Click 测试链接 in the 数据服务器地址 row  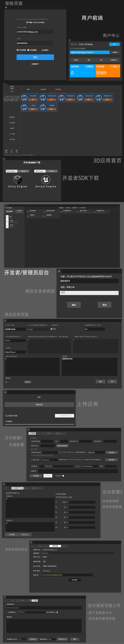coord(112,452)
